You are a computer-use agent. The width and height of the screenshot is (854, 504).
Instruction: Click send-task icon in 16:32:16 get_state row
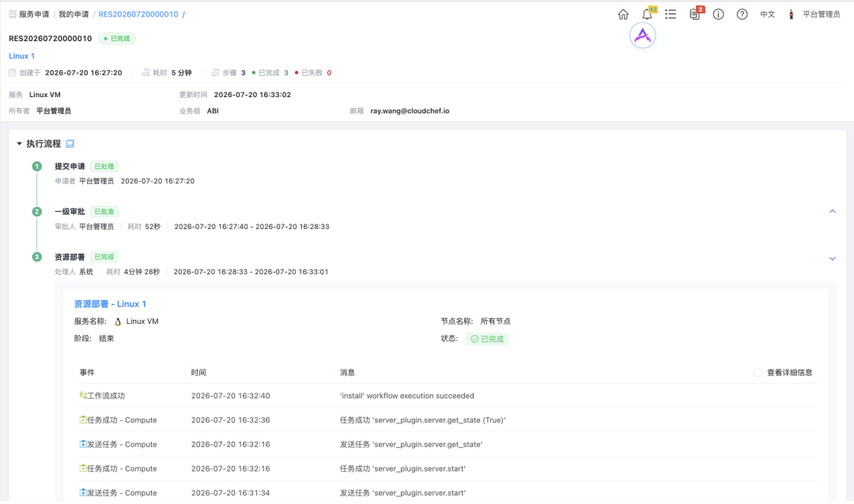pos(83,444)
